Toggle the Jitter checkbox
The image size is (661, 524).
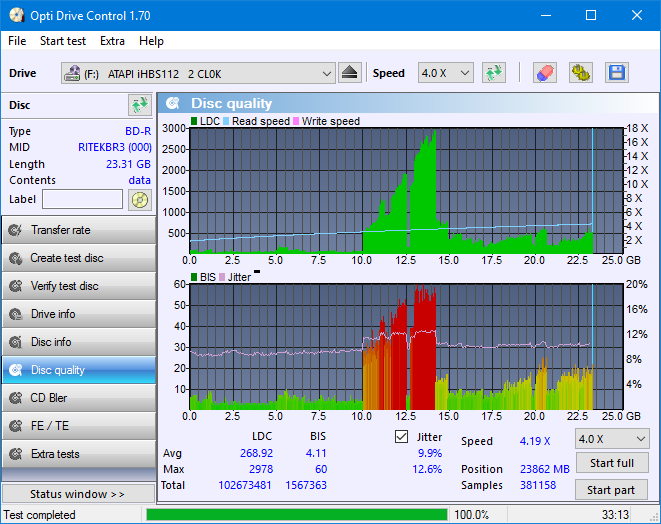pyautogui.click(x=401, y=437)
